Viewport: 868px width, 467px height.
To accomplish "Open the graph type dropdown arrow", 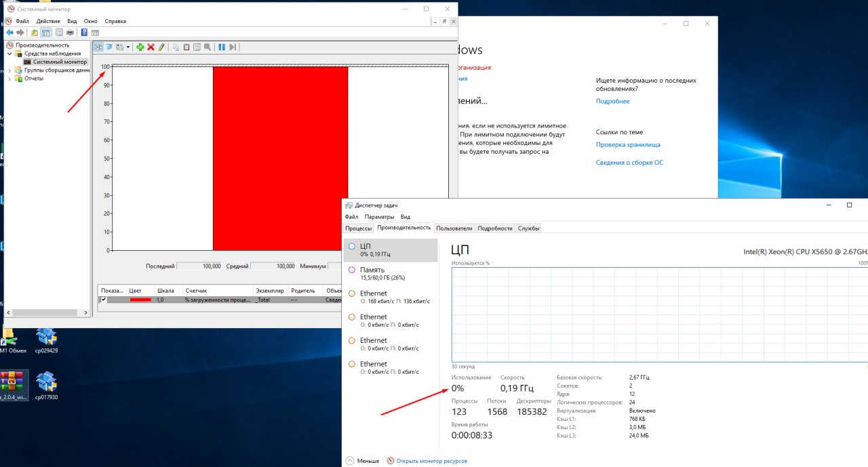I will (x=128, y=47).
